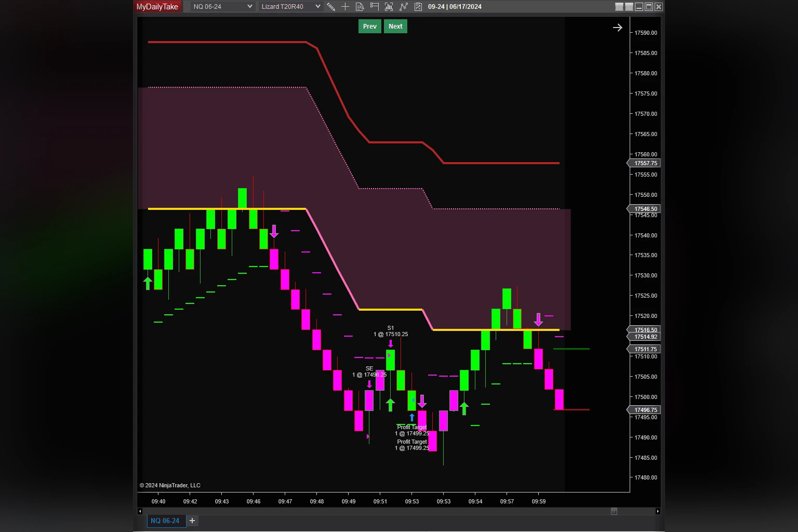Open the chart properties clipboard icon

[x=418, y=7]
